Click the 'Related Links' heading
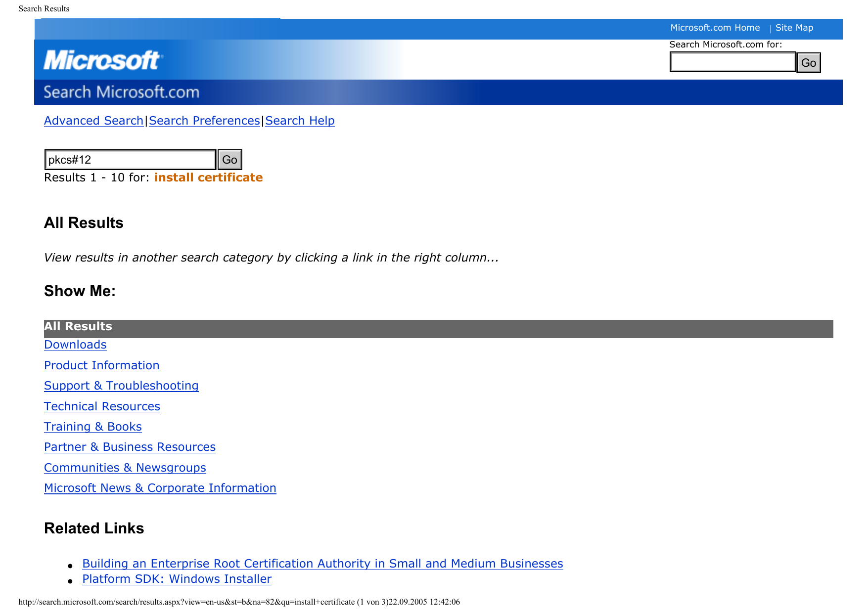 (94, 528)
